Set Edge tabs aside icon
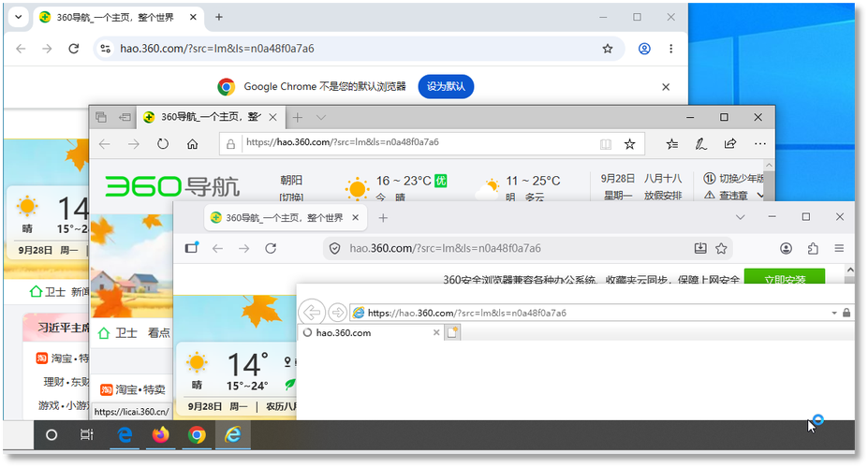Screen dimensions: 868x468 (x=125, y=117)
